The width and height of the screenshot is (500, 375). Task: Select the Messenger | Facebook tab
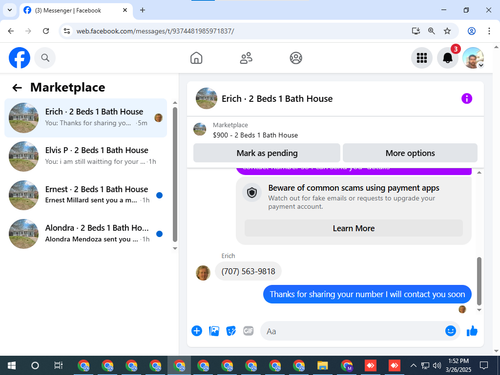coord(76,10)
